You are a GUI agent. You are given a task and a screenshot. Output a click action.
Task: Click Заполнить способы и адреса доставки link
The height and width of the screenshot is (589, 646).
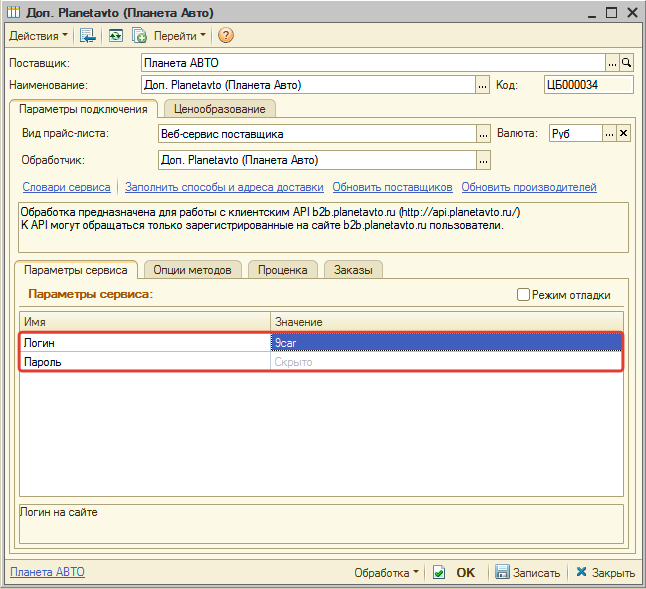224,187
